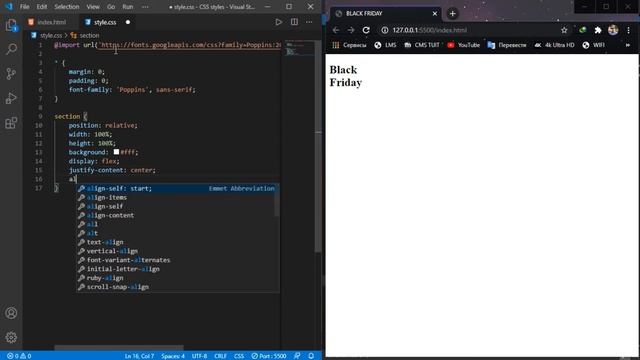Click the errors and warnings status indicator
Image resolution: width=640 pixels, height=360 pixels.
pyautogui.click(x=19, y=356)
